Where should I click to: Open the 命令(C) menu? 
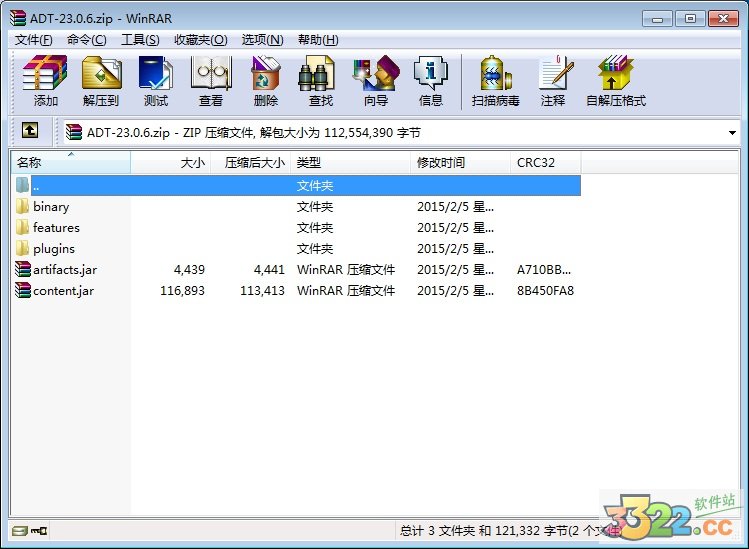click(86, 40)
